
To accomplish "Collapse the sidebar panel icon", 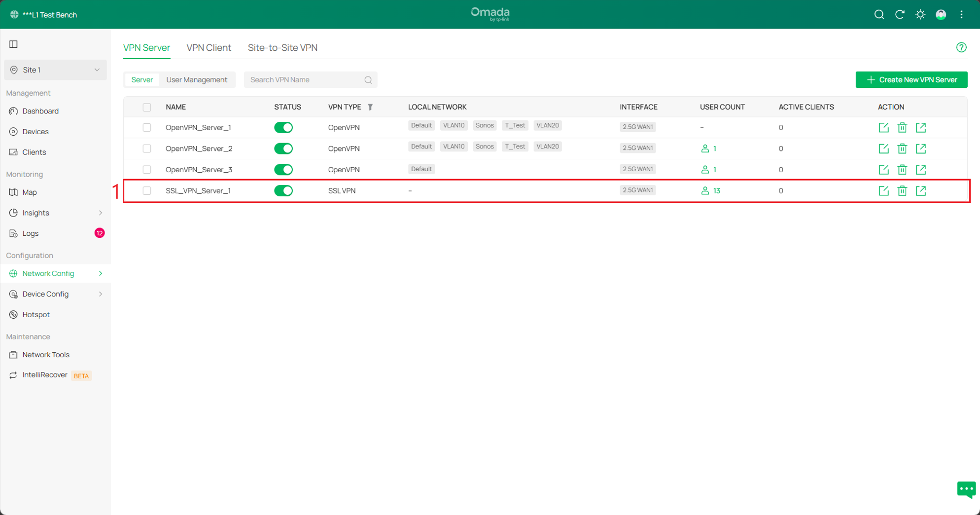I will click(x=14, y=44).
